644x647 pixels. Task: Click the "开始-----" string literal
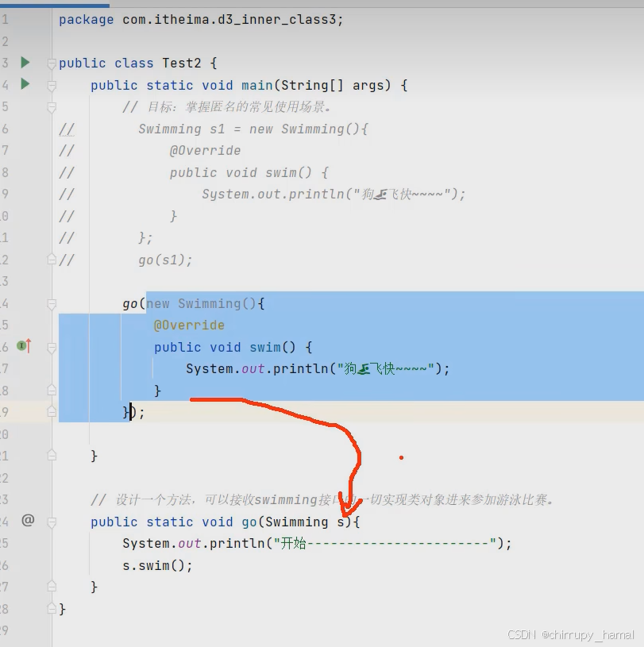[385, 544]
